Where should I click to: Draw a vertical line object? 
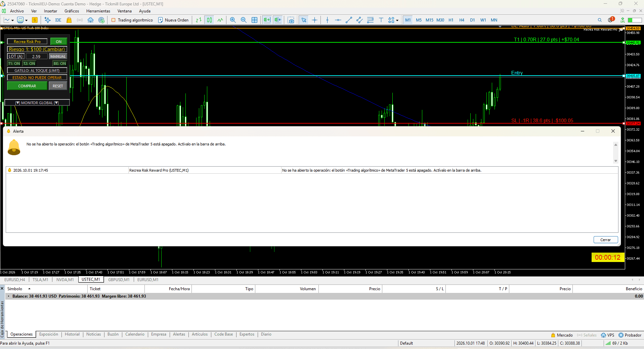(x=327, y=20)
